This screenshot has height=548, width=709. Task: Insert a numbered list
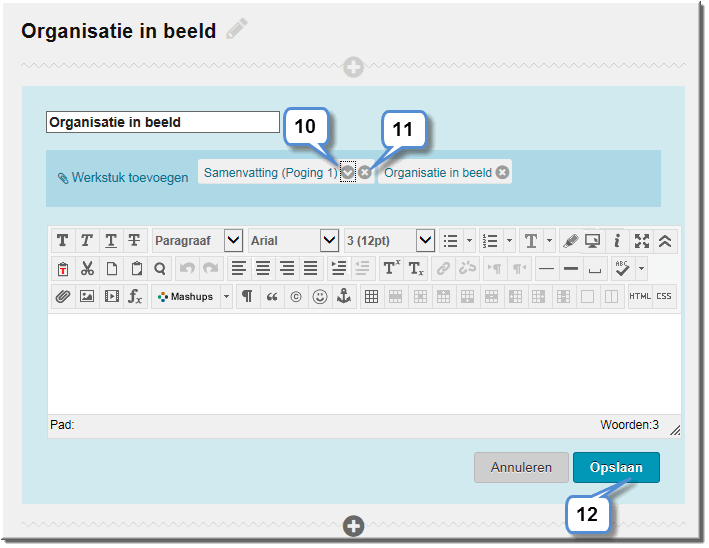tap(490, 241)
